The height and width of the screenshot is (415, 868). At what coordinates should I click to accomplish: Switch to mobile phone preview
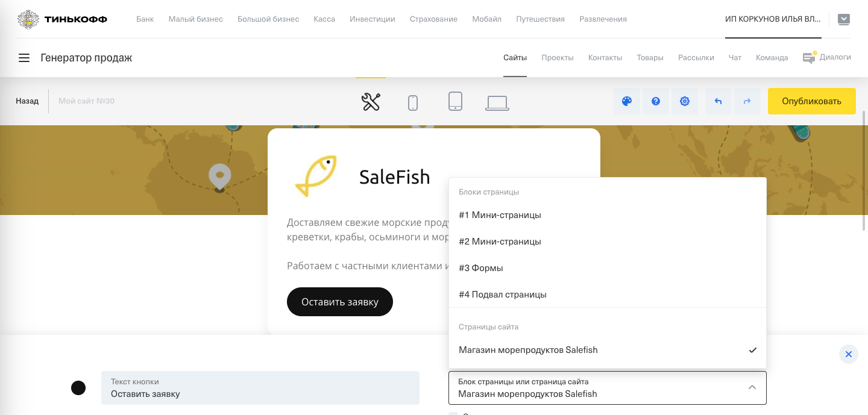[413, 102]
